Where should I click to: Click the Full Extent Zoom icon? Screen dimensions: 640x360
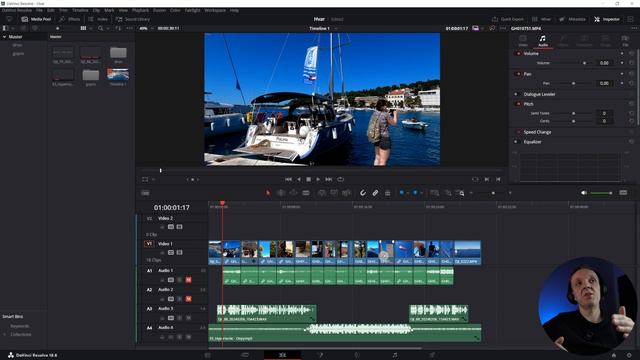435,193
